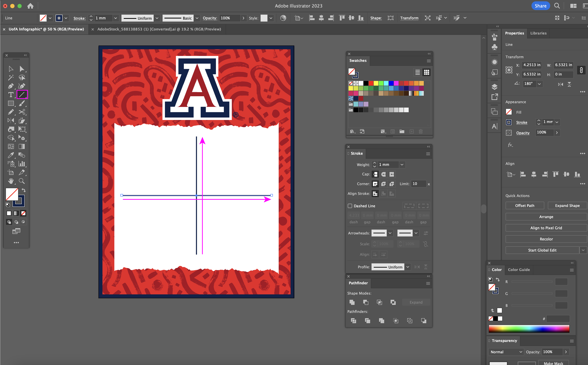Enable the Dashed Line checkbox
Screen dimensions: 588x365
pyautogui.click(x=350, y=206)
